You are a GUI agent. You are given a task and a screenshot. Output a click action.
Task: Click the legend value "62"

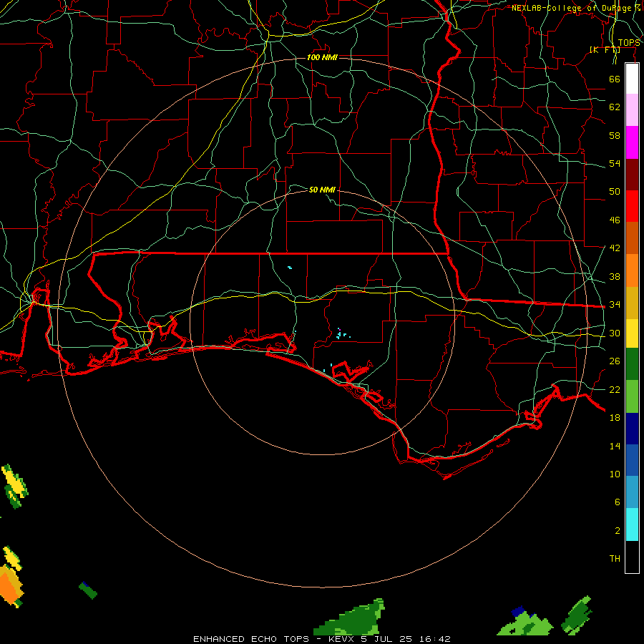615,107
